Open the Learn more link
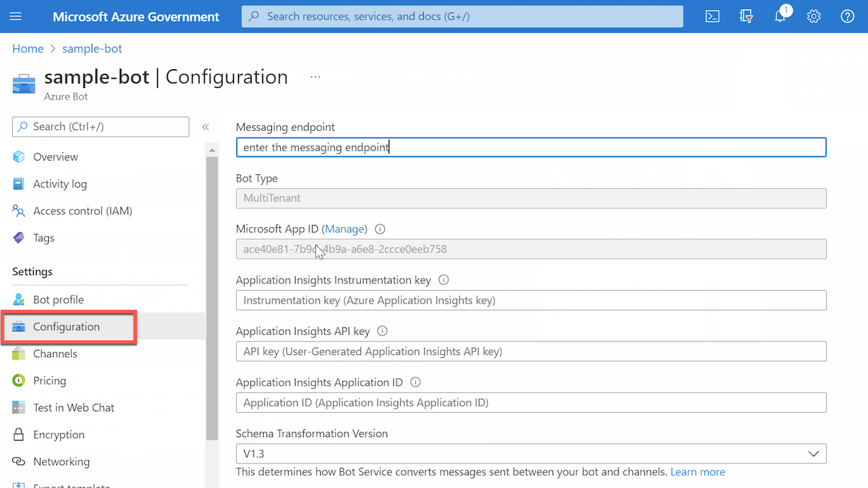Viewport: 868px width, 488px height. tap(698, 472)
